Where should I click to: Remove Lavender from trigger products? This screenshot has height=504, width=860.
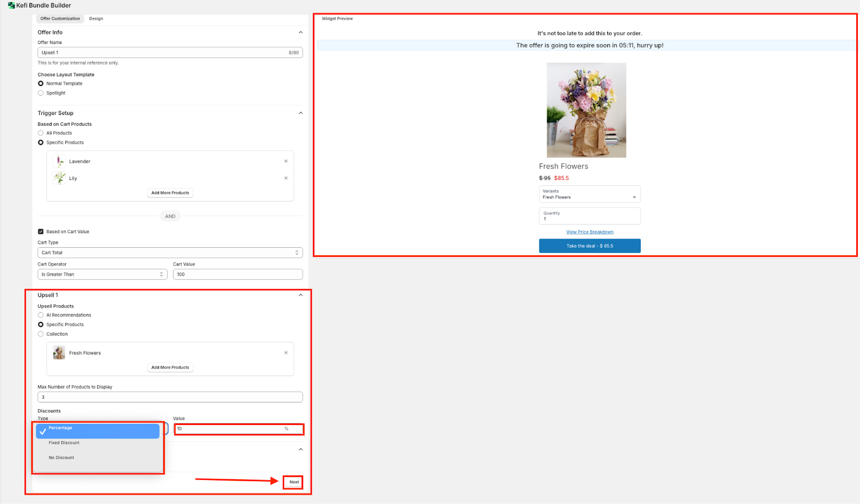(x=286, y=161)
